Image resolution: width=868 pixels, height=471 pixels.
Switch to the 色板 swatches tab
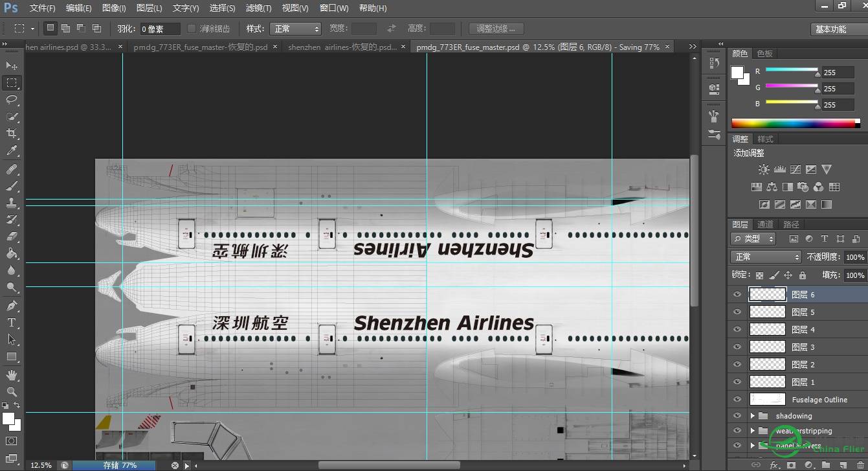[764, 54]
